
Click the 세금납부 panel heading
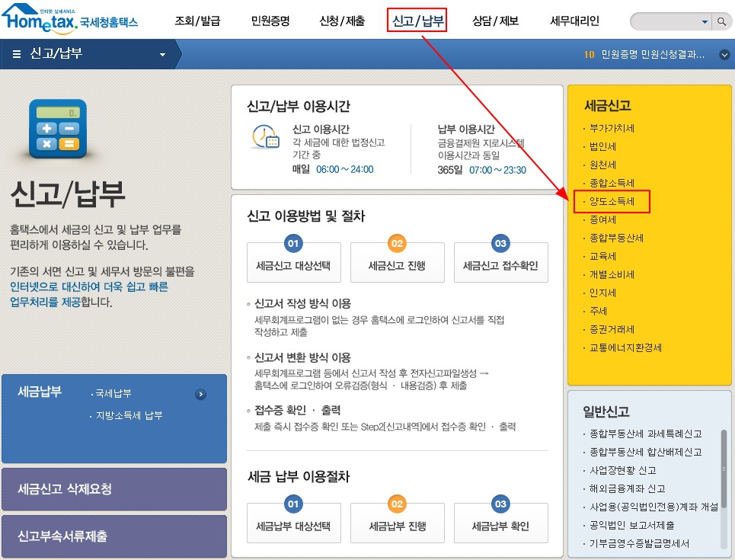[40, 392]
